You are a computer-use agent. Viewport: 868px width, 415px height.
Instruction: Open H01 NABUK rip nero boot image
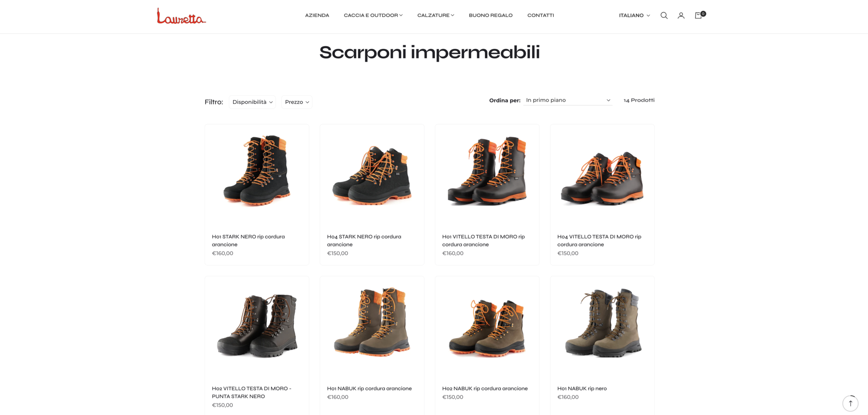click(x=602, y=322)
